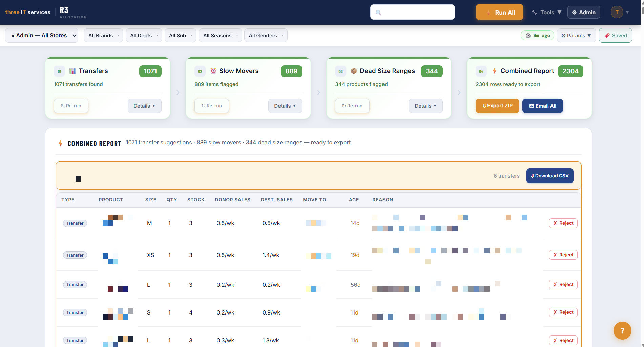The height and width of the screenshot is (347, 644).
Task: Open the Params dropdown
Action: 576,35
